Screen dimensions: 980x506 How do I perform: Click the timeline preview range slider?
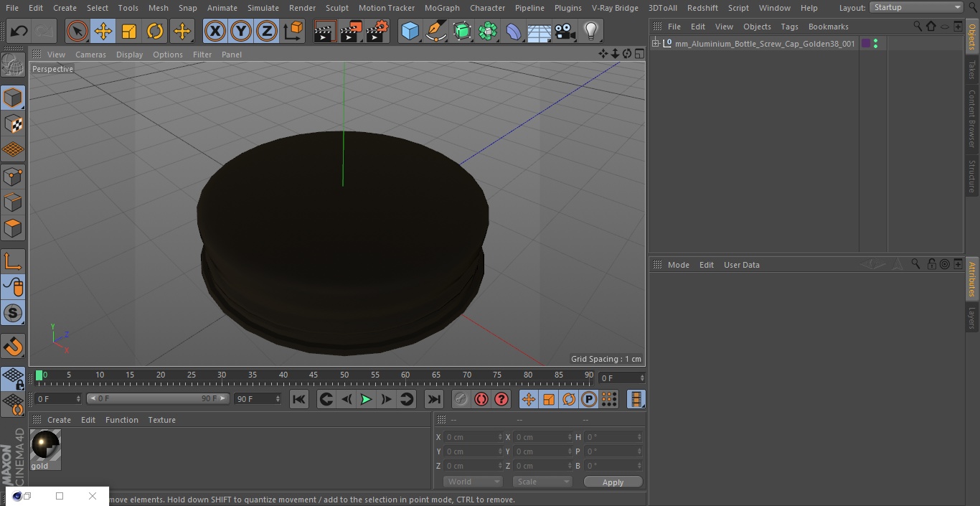point(158,398)
